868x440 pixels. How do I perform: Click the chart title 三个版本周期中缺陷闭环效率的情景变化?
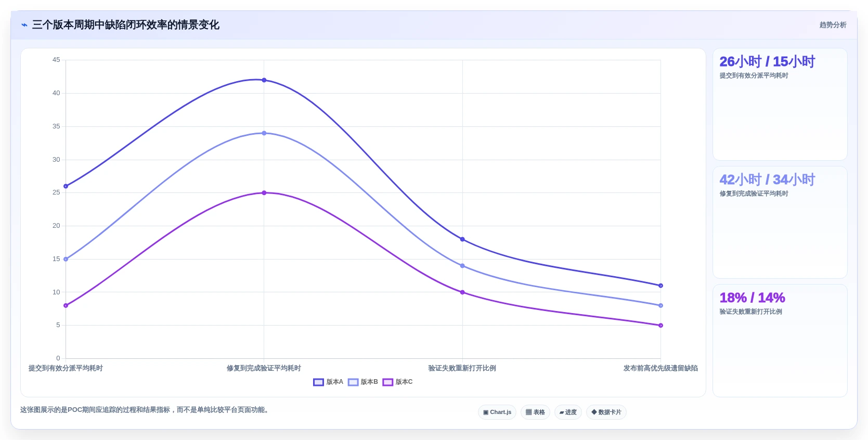pyautogui.click(x=125, y=25)
